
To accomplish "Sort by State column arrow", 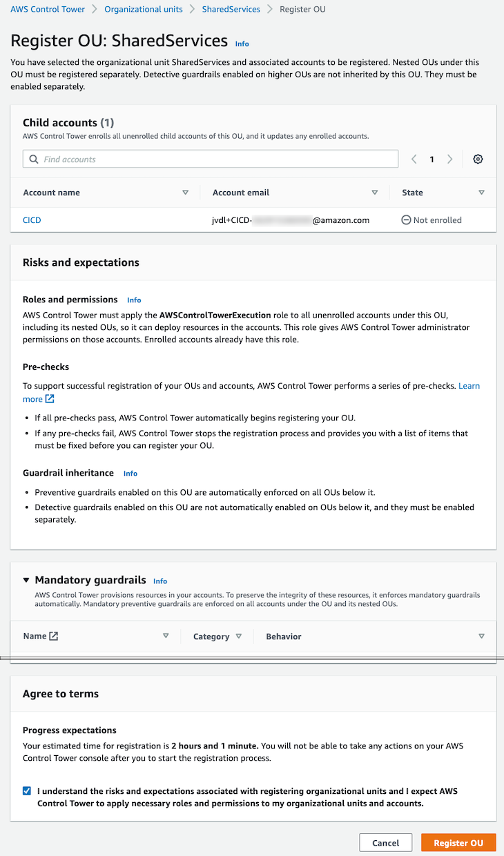I will pos(481,193).
